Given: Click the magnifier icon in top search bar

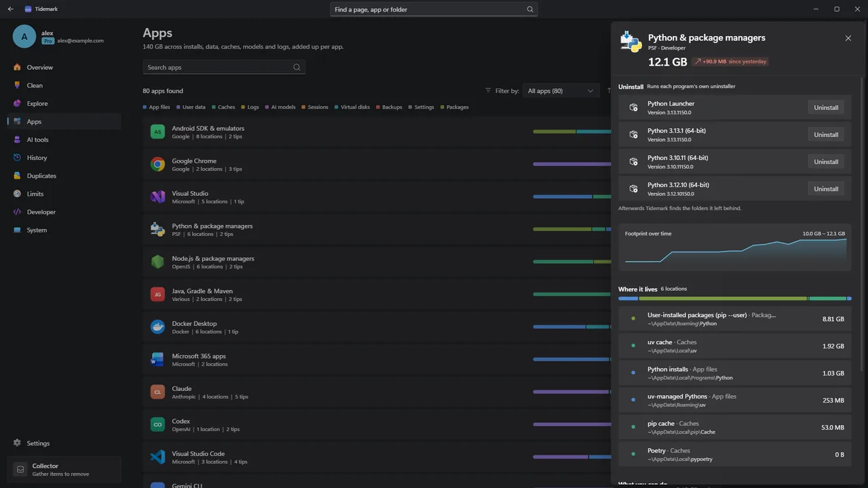Looking at the screenshot, I should coord(530,9).
